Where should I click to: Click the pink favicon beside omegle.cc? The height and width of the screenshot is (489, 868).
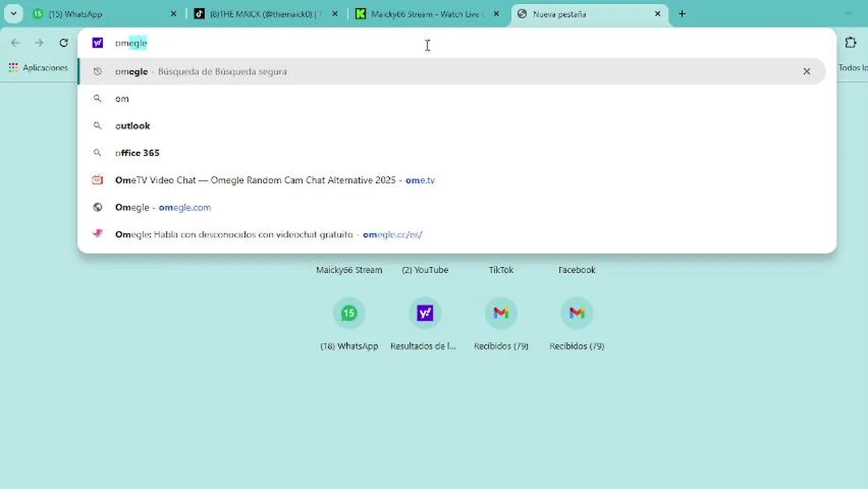[98, 234]
